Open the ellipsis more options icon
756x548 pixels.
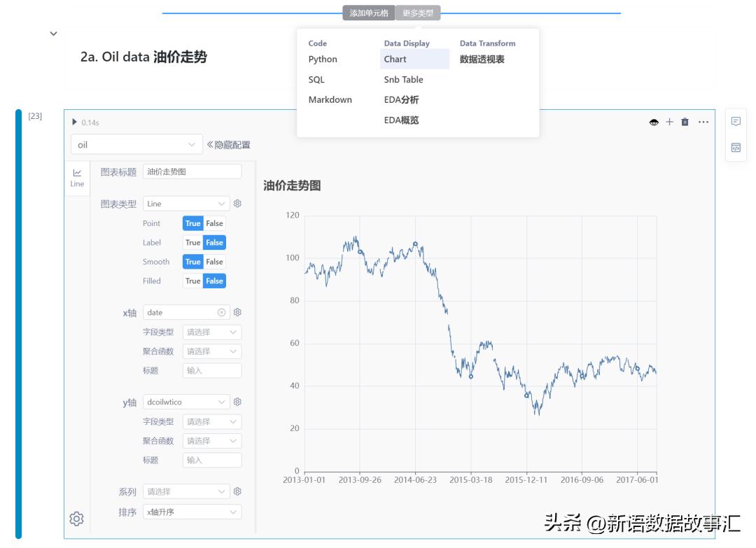click(701, 121)
